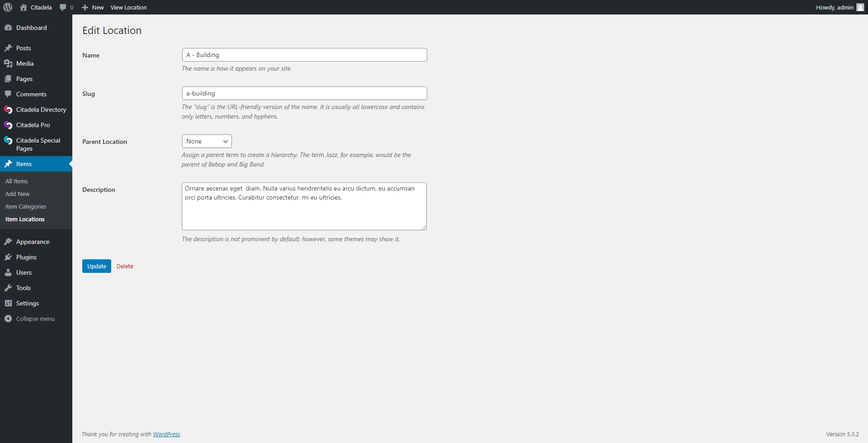Open the Dashboard menu item
This screenshot has width=868, height=443.
pyautogui.click(x=31, y=28)
